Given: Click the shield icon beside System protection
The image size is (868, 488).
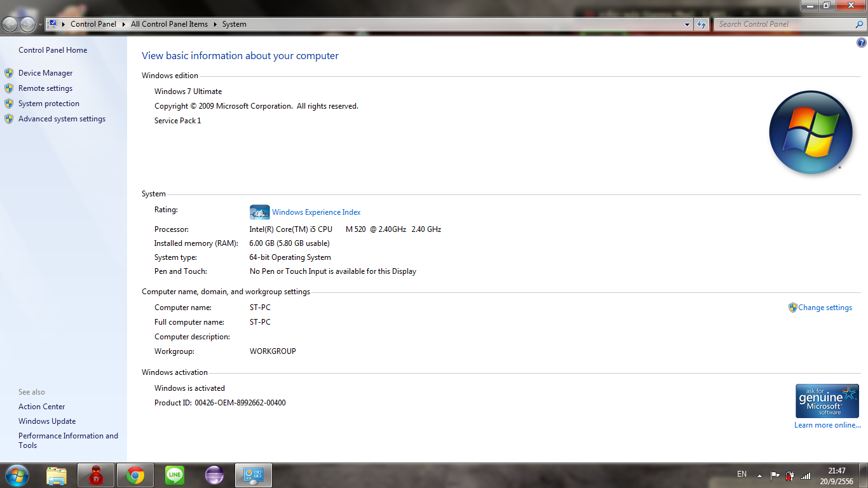Looking at the screenshot, I should click(9, 104).
